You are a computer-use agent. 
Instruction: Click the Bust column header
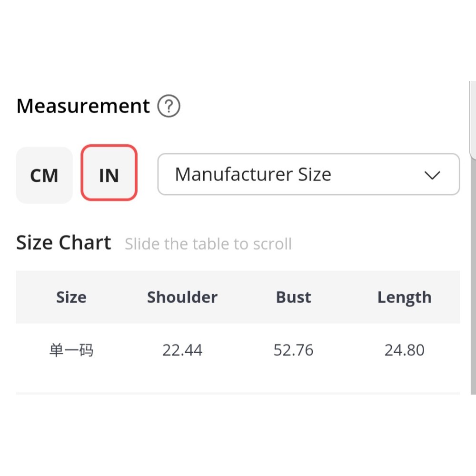pos(293,297)
